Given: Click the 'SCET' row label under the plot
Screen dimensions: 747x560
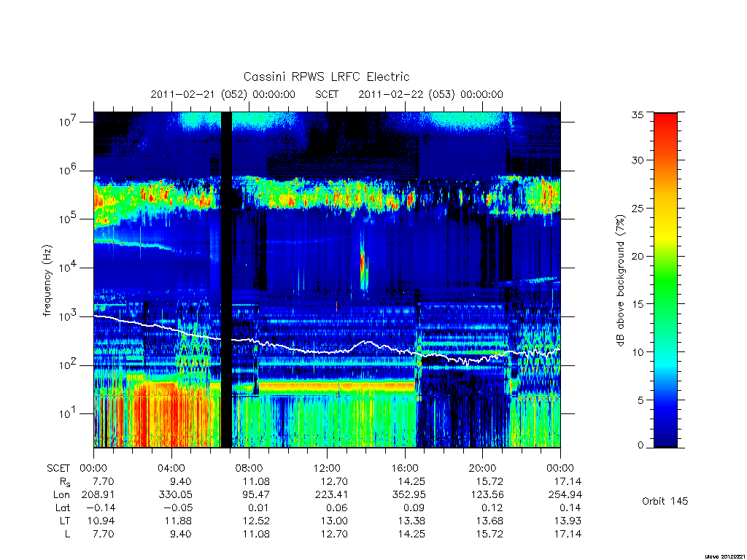Looking at the screenshot, I should [58, 468].
